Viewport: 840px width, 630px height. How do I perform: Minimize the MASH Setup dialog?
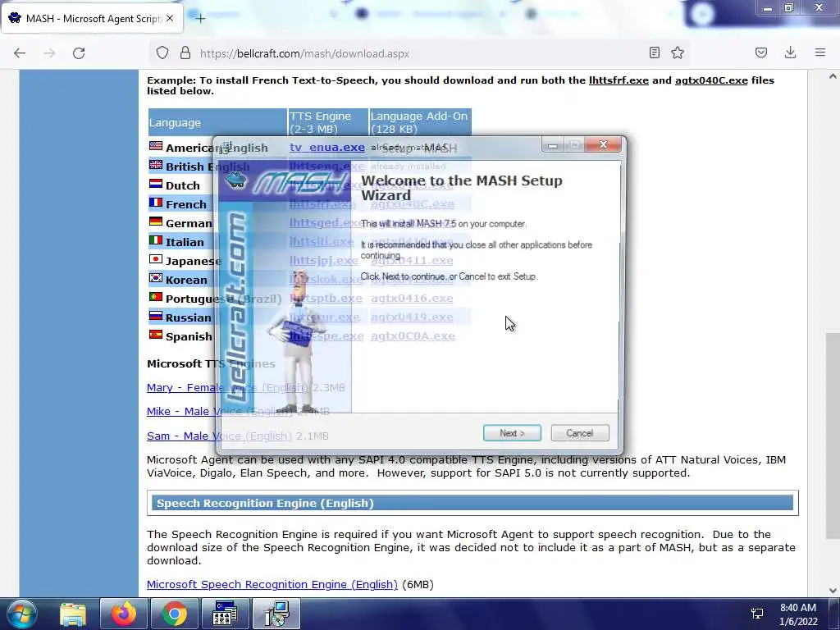(553, 144)
